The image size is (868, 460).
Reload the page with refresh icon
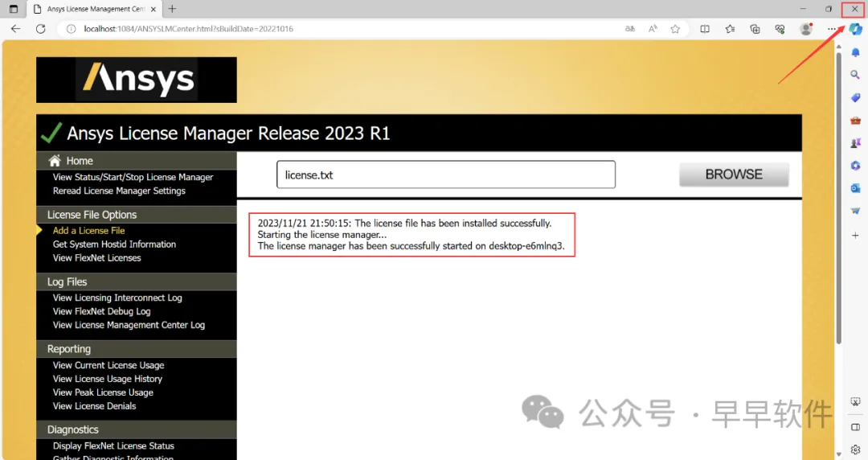40,29
